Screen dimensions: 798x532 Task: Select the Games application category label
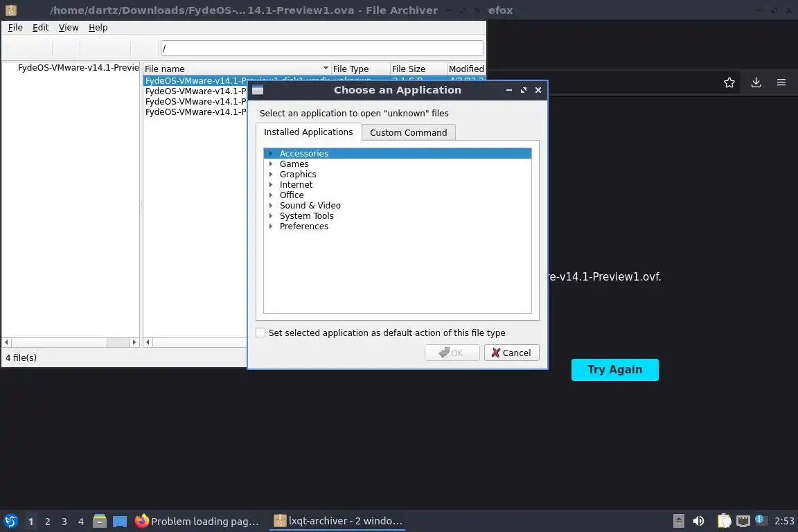pyautogui.click(x=294, y=164)
